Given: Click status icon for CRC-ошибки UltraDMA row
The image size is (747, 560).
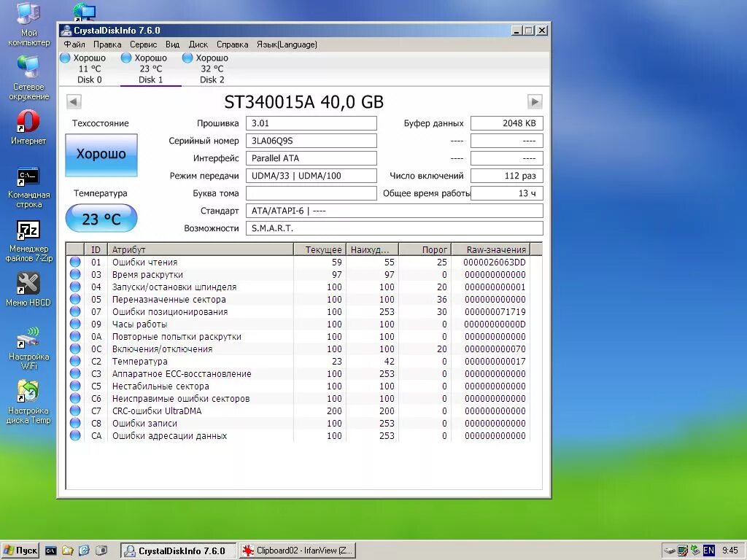Looking at the screenshot, I should [75, 411].
